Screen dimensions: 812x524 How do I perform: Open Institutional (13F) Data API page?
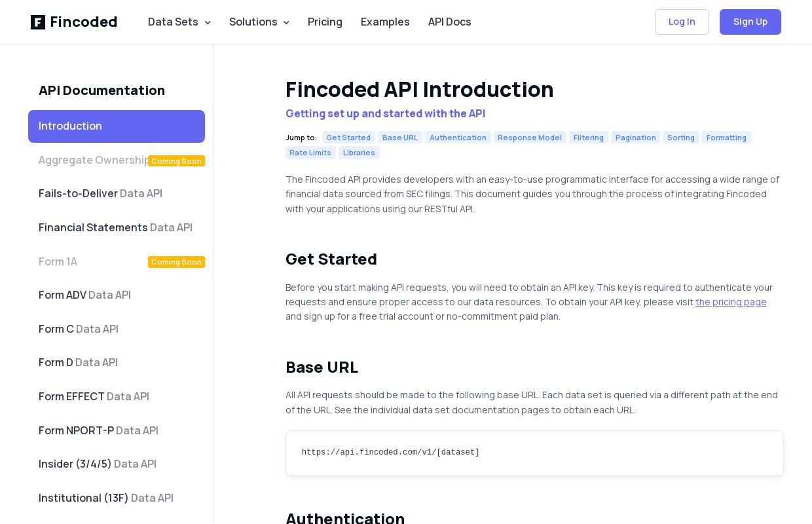(x=106, y=498)
